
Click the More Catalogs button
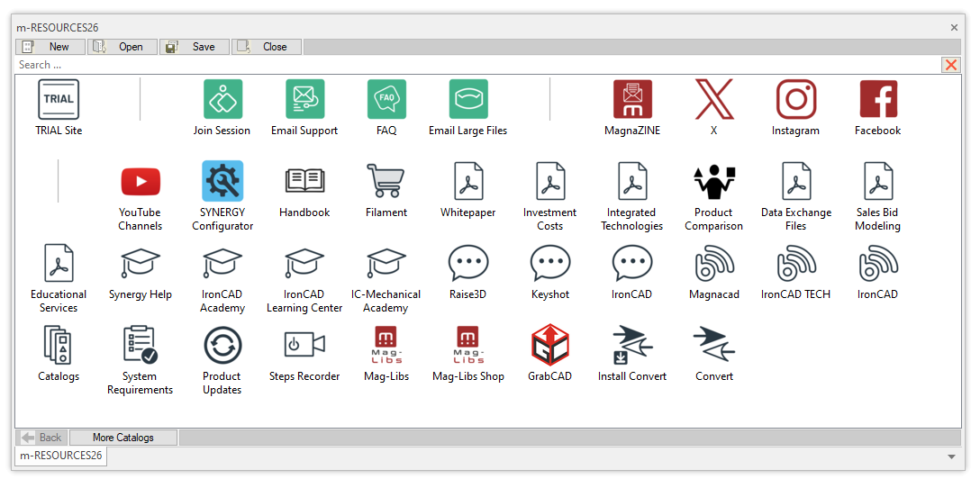point(123,438)
